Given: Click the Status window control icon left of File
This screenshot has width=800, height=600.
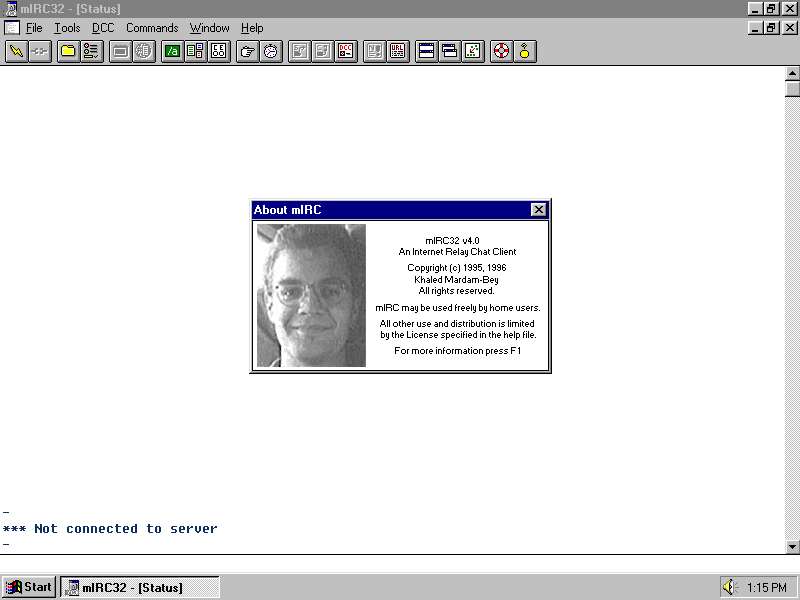Looking at the screenshot, I should coord(12,28).
